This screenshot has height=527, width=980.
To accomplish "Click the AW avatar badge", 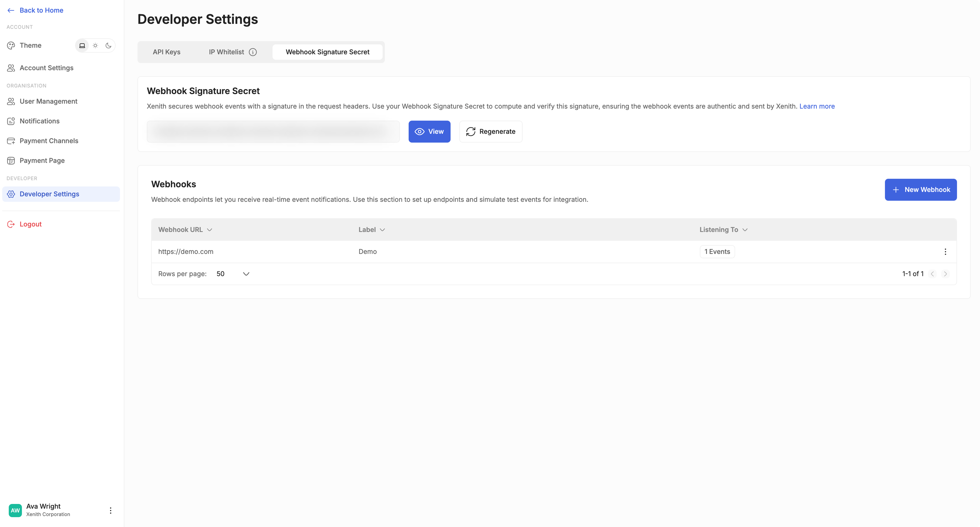I will [15, 510].
